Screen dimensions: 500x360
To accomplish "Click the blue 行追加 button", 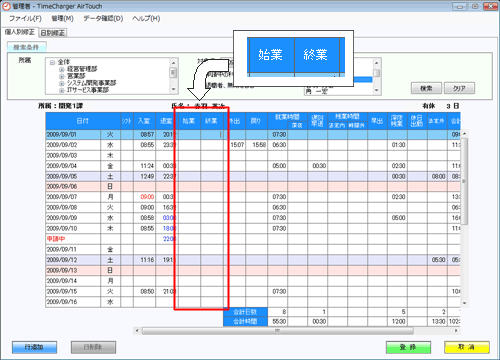I will click(x=34, y=347).
